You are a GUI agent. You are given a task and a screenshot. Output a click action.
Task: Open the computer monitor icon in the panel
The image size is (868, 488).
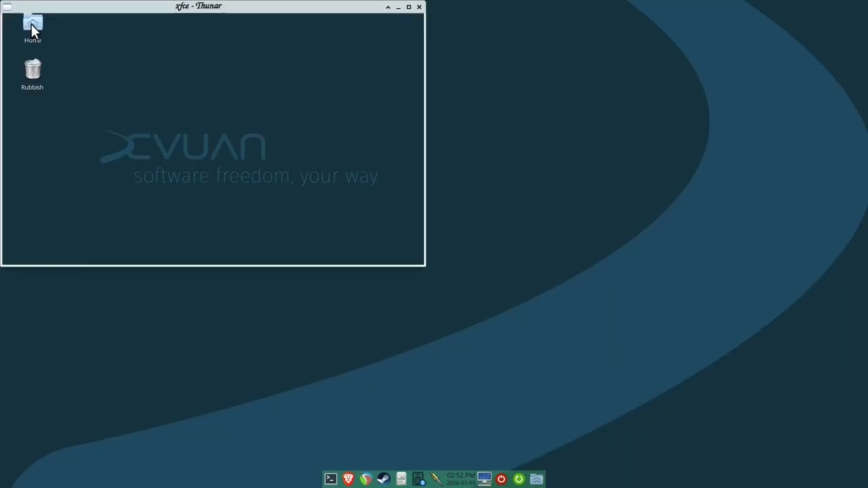[x=484, y=479]
